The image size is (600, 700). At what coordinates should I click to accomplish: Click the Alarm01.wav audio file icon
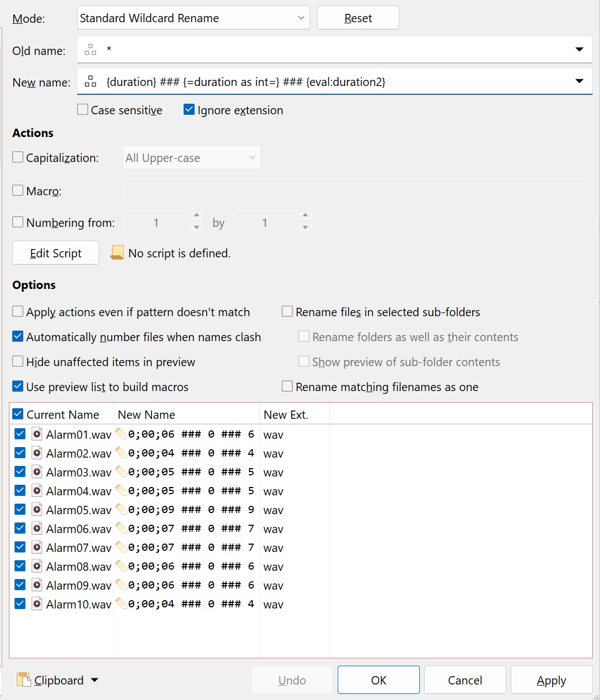[x=37, y=434]
